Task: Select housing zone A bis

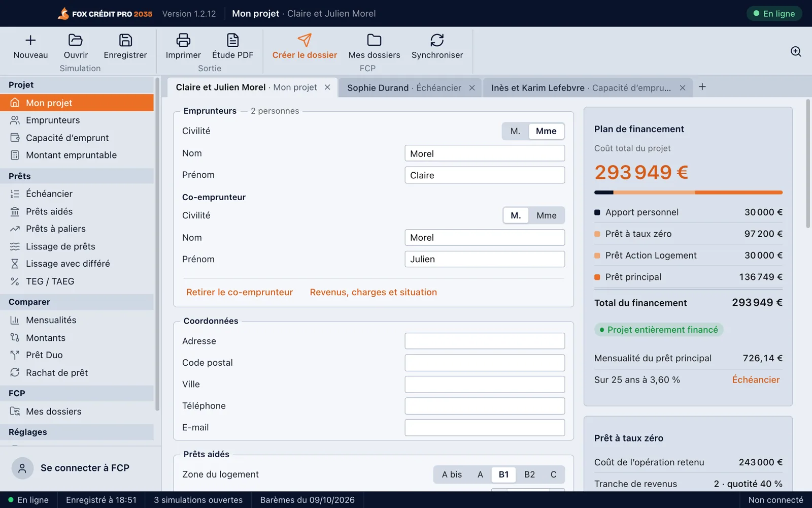Action: coord(452,474)
